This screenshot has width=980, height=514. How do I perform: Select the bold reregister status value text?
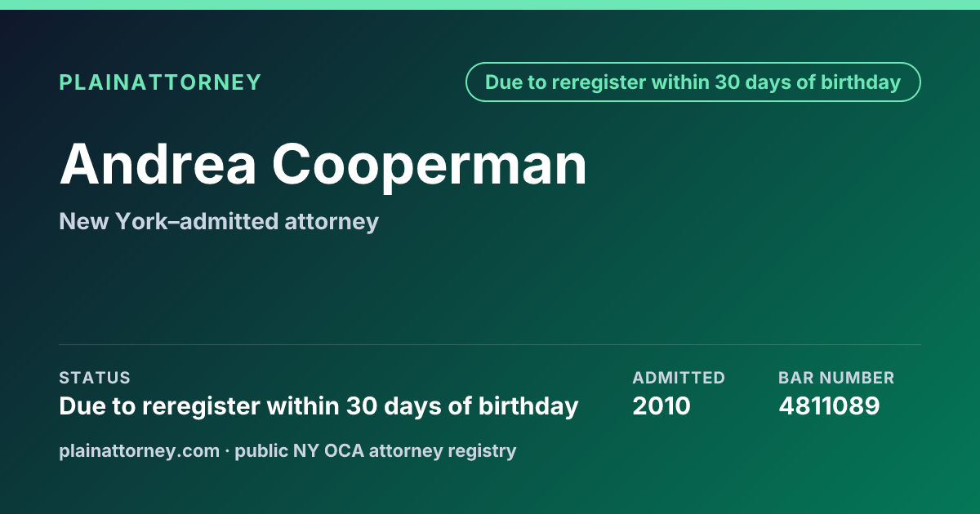pos(318,406)
